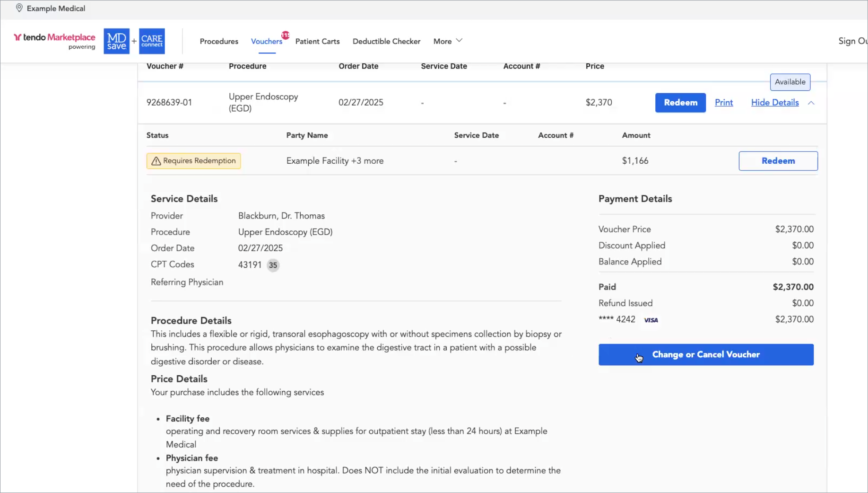Image resolution: width=868 pixels, height=493 pixels.
Task: Collapse voucher details with the chevron arrow
Action: tap(811, 103)
